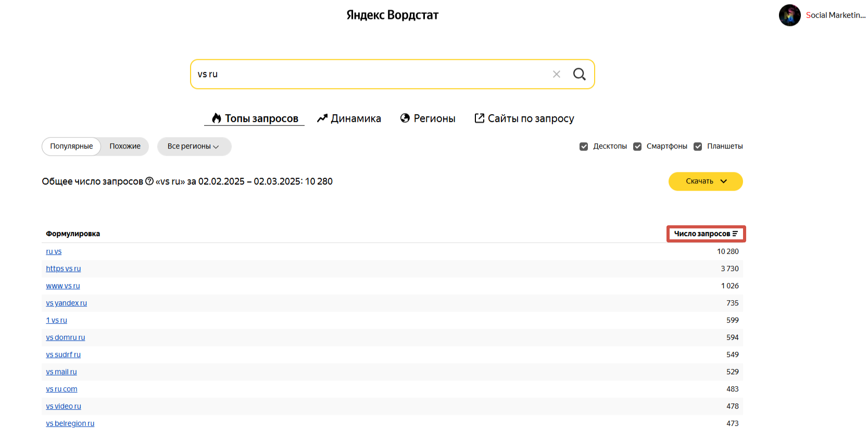Click the 483 request count
Viewport: 868px width, 431px height.
[733, 389]
